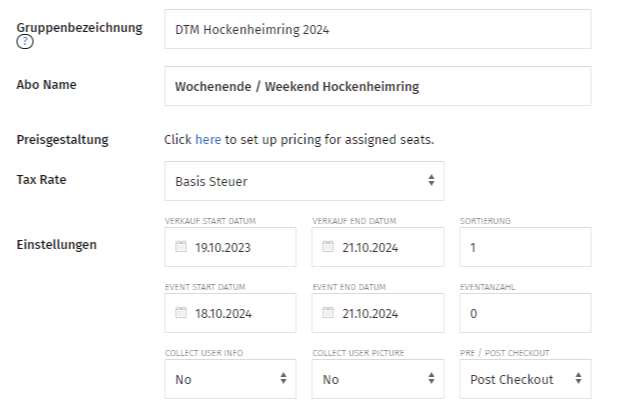Screen dimensions: 621x414
Task: Open the Collect User Picture dropdown
Action: (378, 379)
